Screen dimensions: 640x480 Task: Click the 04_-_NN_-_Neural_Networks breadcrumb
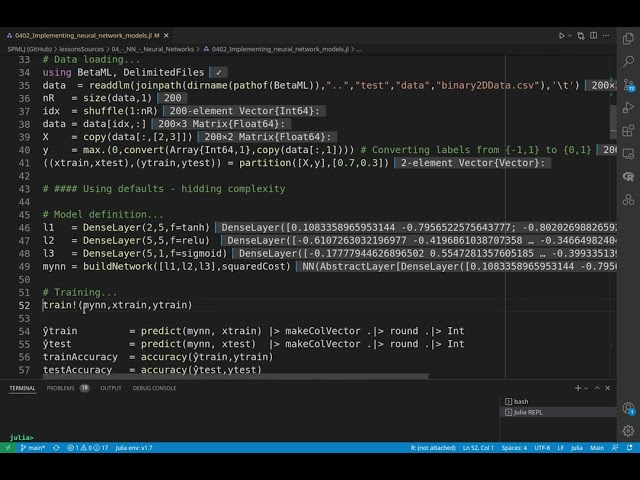coord(153,49)
